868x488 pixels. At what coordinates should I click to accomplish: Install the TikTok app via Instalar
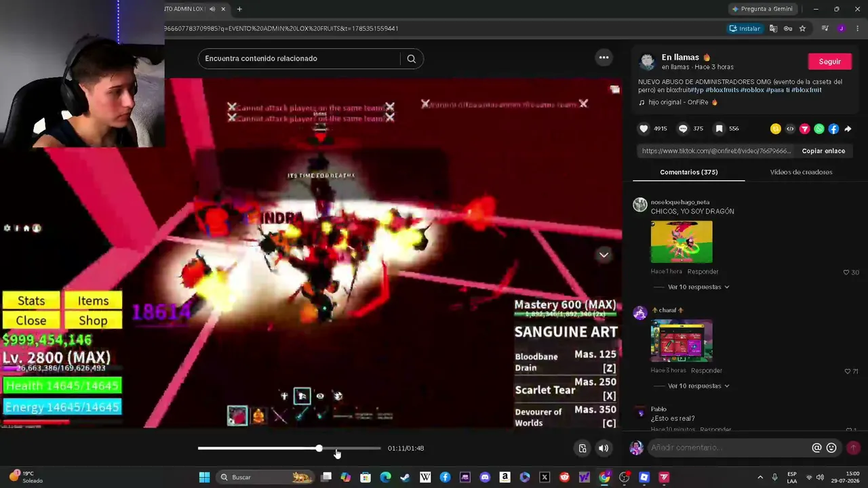[x=745, y=28]
